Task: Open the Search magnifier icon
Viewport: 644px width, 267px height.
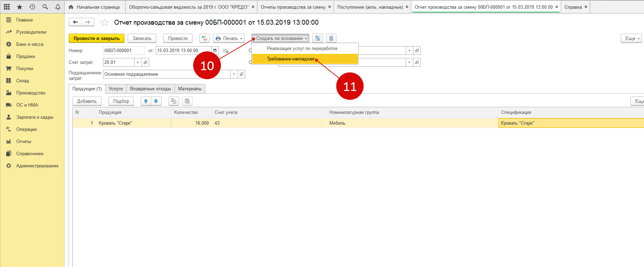Action: (45, 7)
